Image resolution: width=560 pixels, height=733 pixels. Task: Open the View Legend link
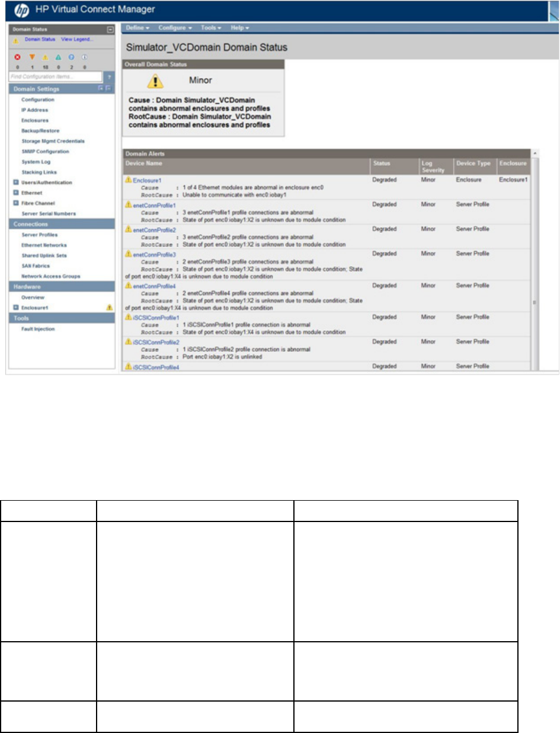76,39
